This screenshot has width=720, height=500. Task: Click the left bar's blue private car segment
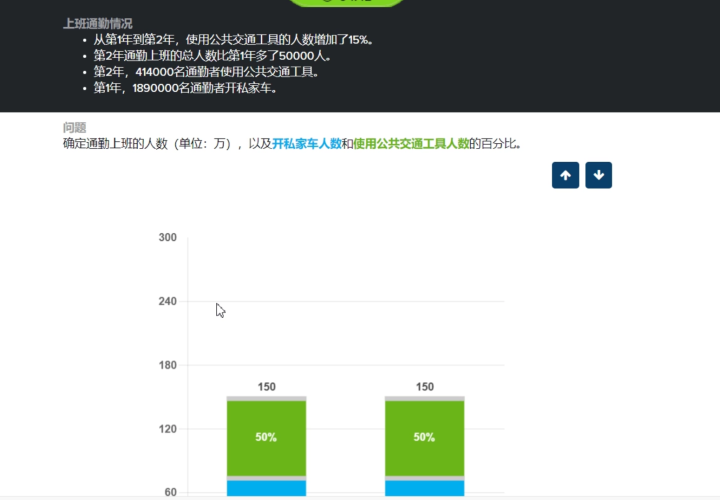point(266,489)
